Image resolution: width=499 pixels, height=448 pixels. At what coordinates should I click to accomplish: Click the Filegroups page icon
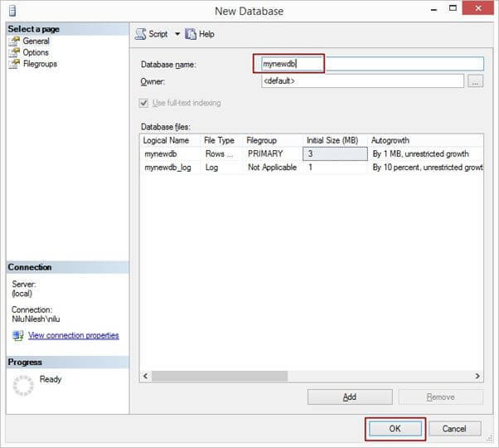[14, 64]
